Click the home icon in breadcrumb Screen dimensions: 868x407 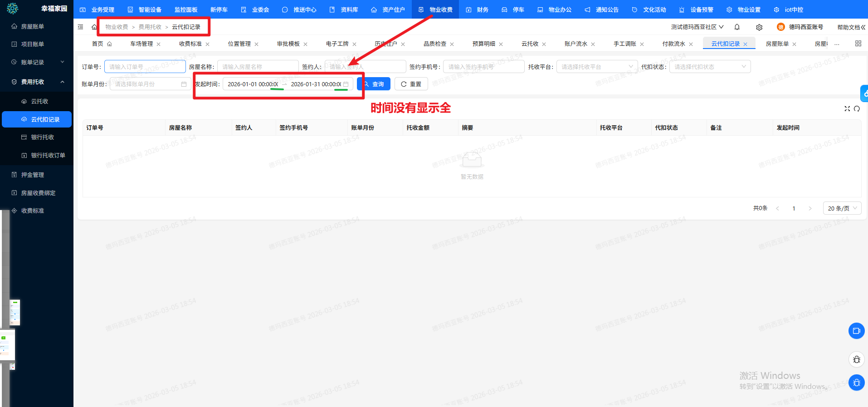[94, 27]
